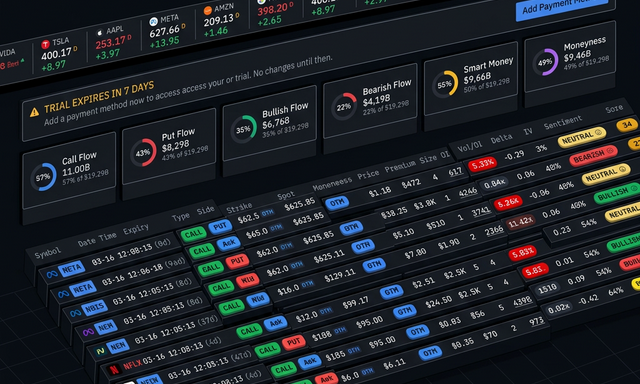Screen dimensions: 640x384
Task: Click the 11.42x Vol/OI value
Action: [520, 222]
